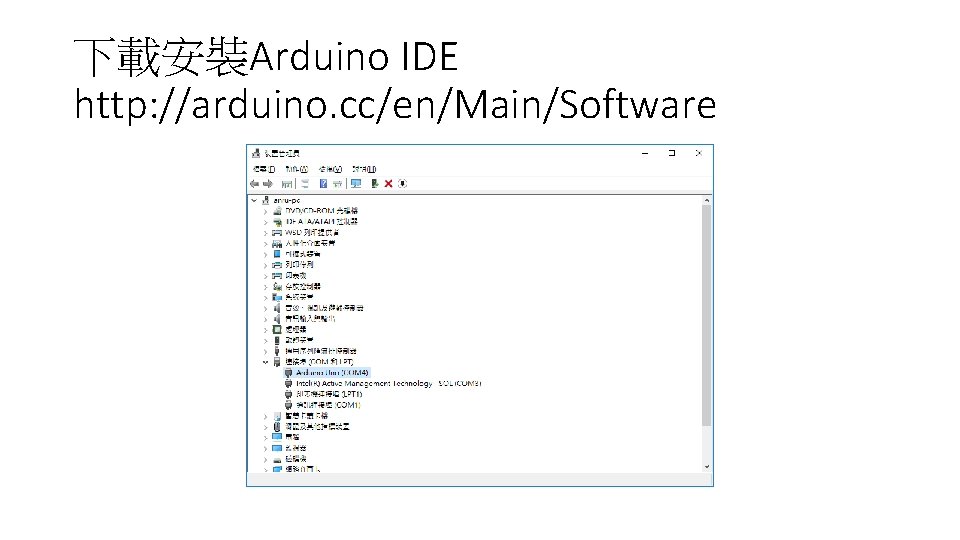Click the DVD/CD-ROM drive icon
The image size is (960, 540).
[x=277, y=211]
